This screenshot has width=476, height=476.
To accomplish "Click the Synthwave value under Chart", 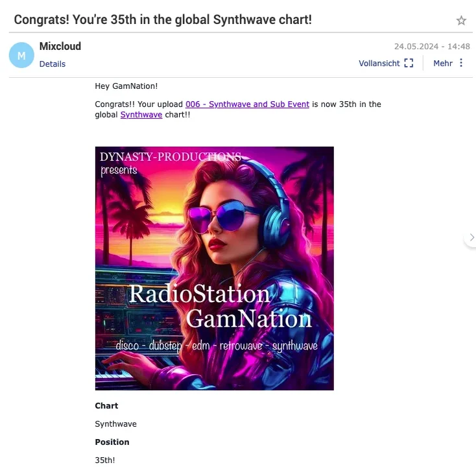I will pos(115,423).
